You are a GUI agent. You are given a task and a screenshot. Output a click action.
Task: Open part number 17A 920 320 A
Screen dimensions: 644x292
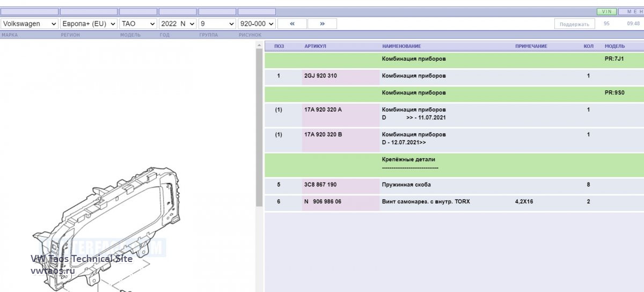click(323, 109)
